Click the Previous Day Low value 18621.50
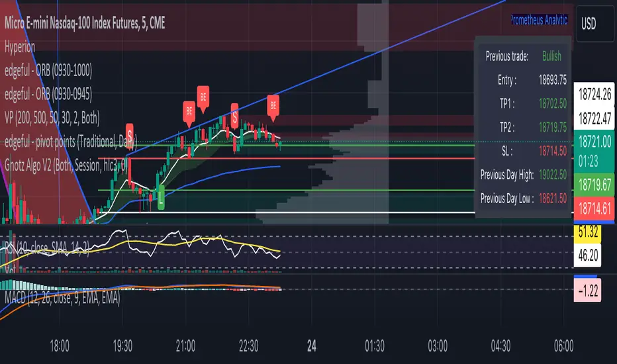617x364 pixels. coord(553,198)
